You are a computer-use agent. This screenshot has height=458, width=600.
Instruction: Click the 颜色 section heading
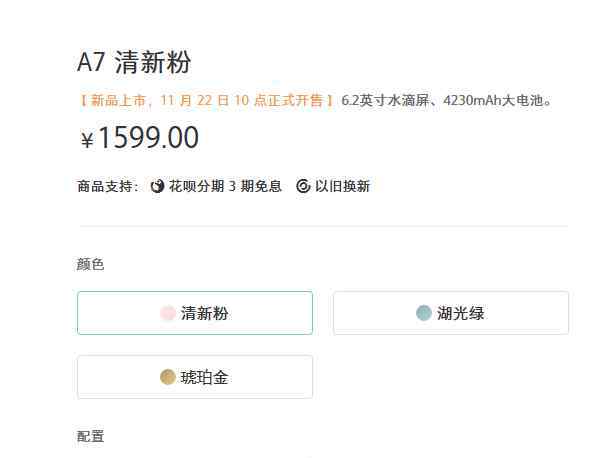pyautogui.click(x=90, y=264)
